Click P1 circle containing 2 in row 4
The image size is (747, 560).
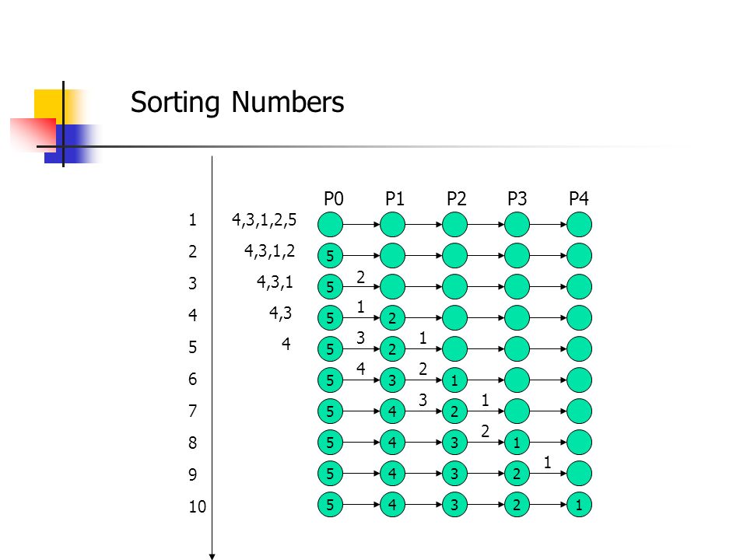pos(392,318)
